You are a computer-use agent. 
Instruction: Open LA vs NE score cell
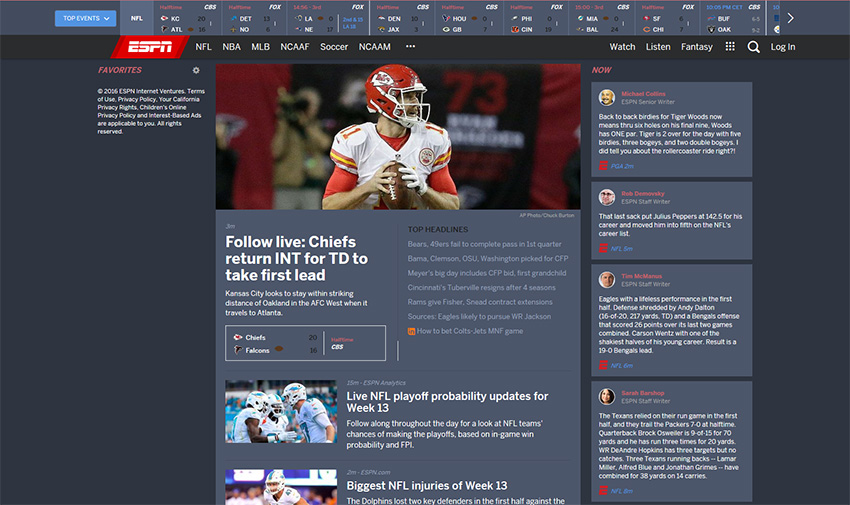pos(329,18)
